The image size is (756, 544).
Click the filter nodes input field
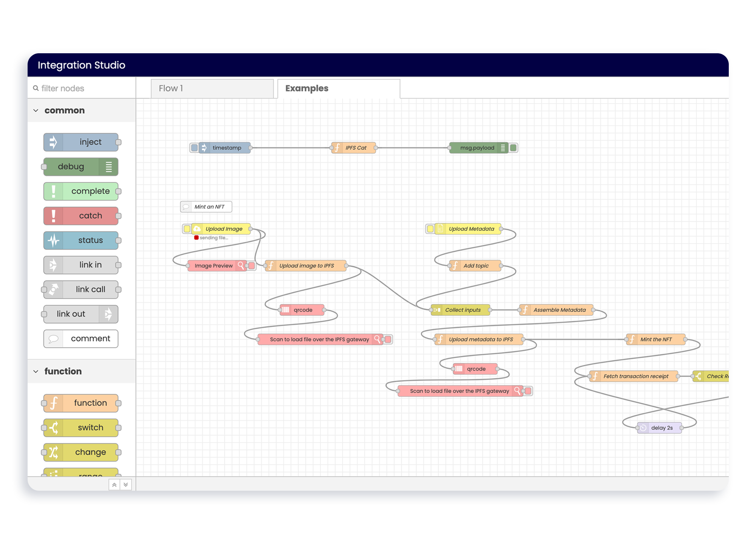tap(82, 88)
